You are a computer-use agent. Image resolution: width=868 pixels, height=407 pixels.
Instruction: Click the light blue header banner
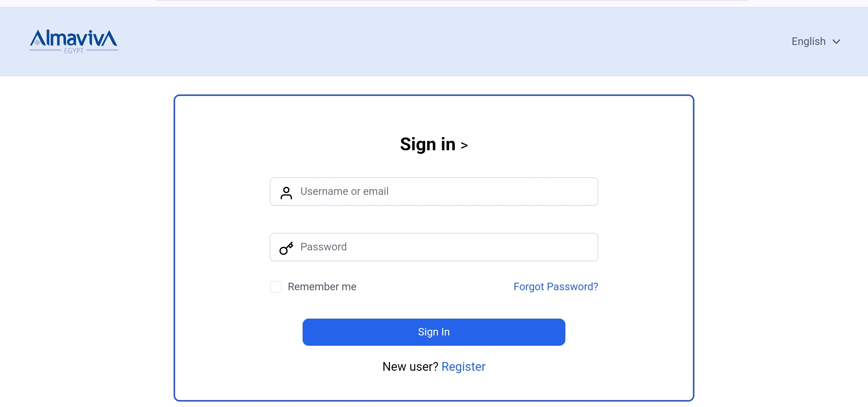[x=434, y=42]
